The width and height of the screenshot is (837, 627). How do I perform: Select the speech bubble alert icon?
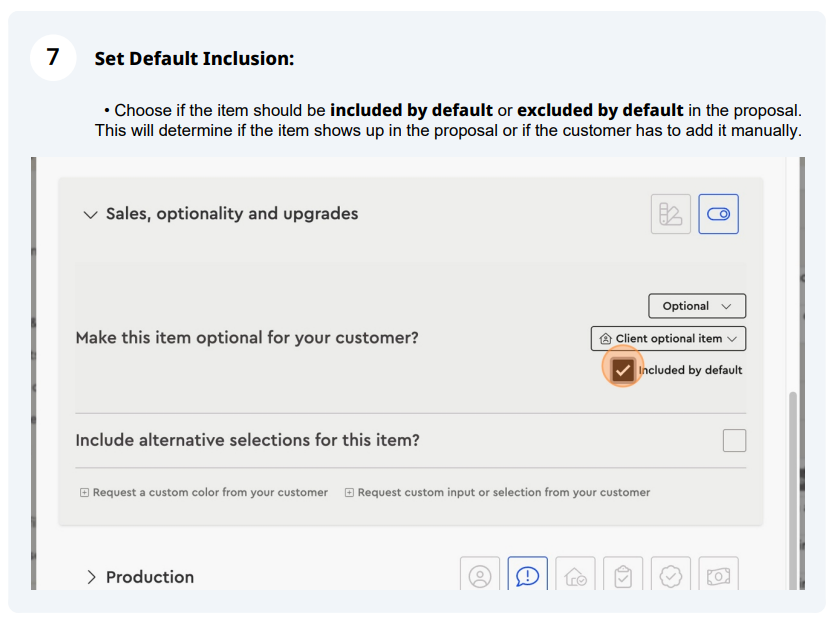click(x=527, y=575)
